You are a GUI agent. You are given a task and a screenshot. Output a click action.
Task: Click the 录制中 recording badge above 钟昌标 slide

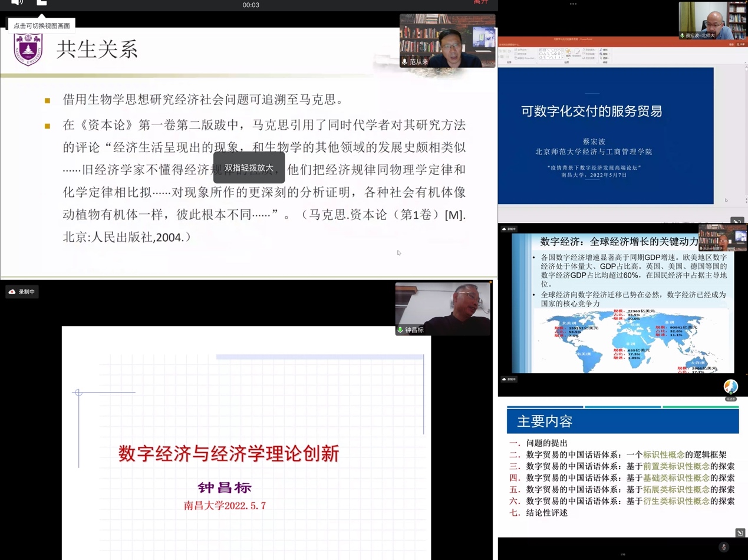[x=22, y=292]
